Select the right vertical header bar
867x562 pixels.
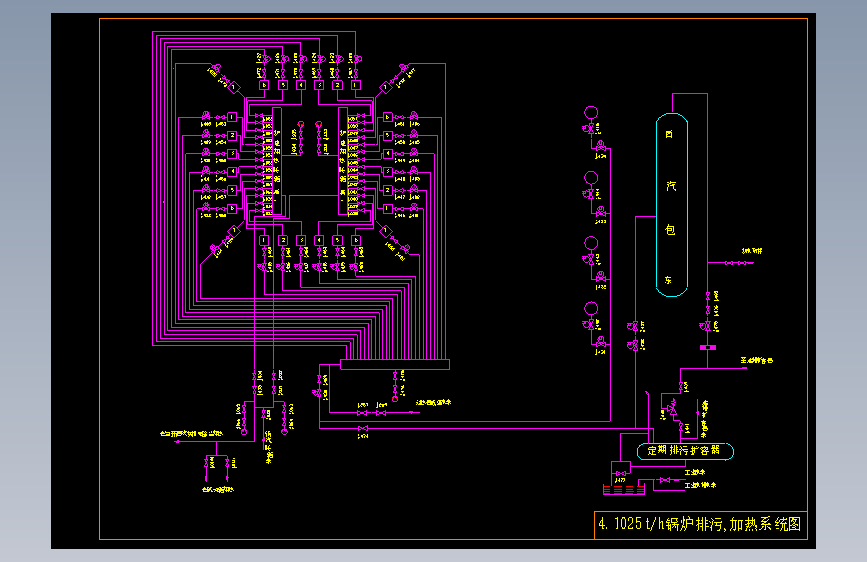(343, 162)
